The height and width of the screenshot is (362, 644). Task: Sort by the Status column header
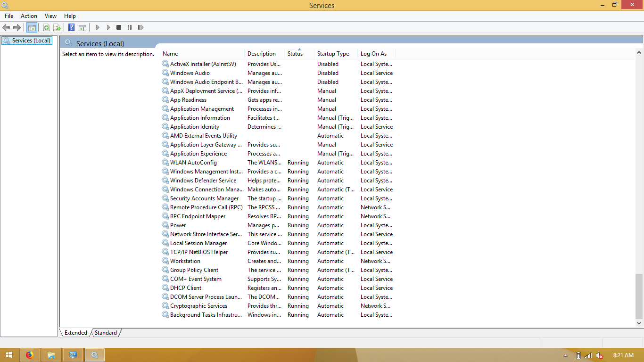click(299, 54)
